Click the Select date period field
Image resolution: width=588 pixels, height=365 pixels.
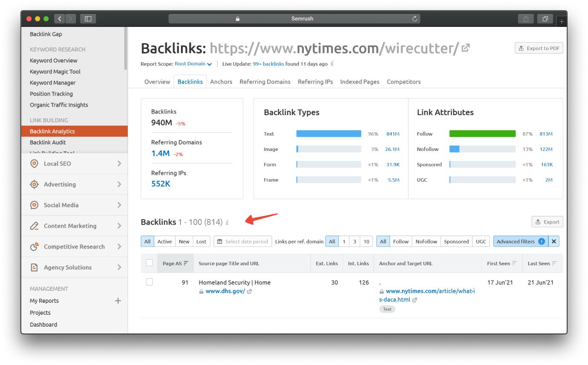coord(242,241)
